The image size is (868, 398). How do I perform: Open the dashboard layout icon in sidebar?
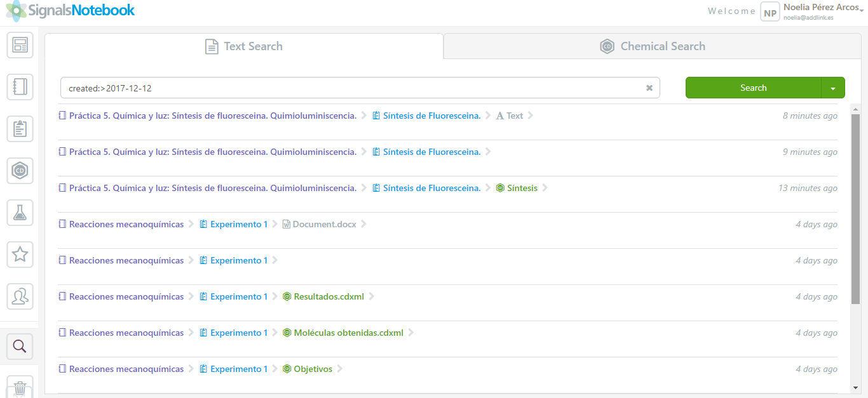tap(20, 45)
